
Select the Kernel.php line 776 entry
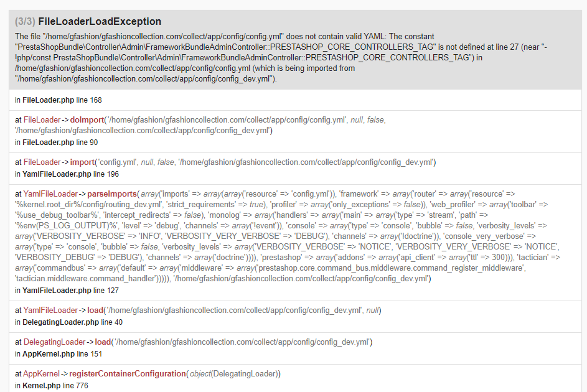tap(52, 385)
